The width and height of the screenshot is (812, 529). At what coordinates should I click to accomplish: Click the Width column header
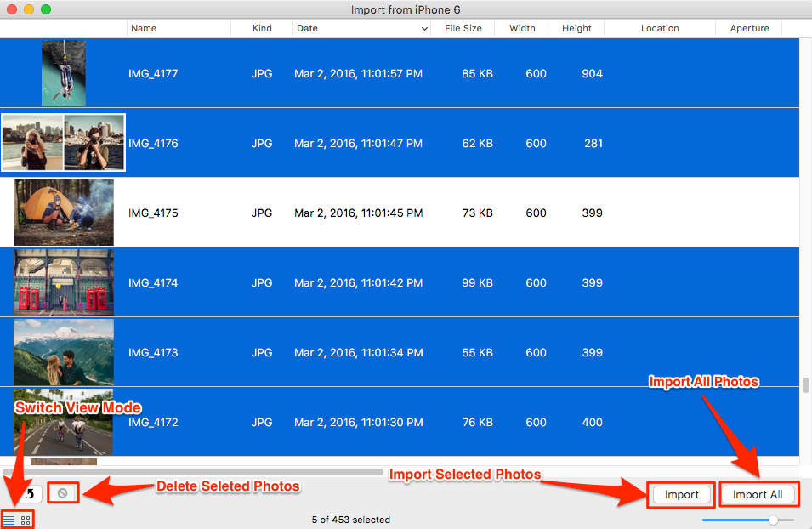522,28
